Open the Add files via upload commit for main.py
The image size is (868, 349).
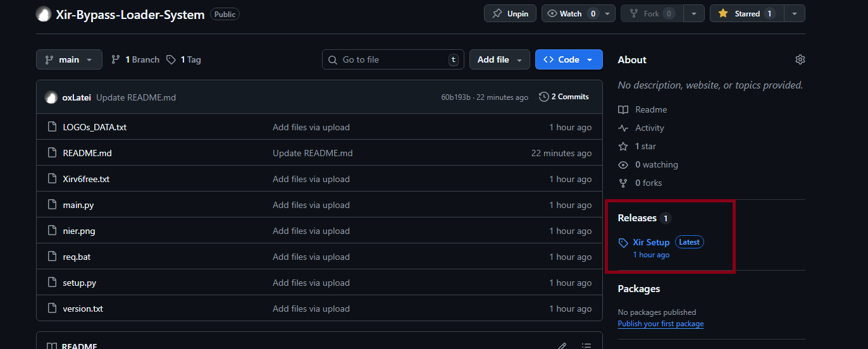click(311, 205)
